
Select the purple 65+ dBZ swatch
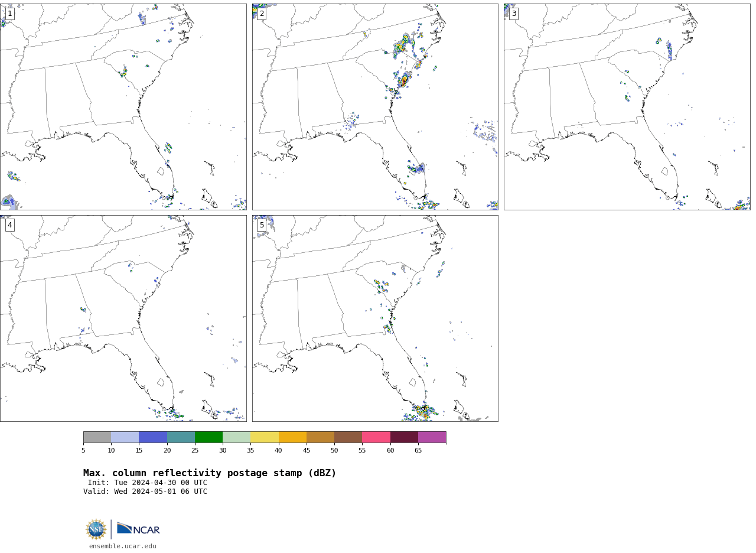432,437
